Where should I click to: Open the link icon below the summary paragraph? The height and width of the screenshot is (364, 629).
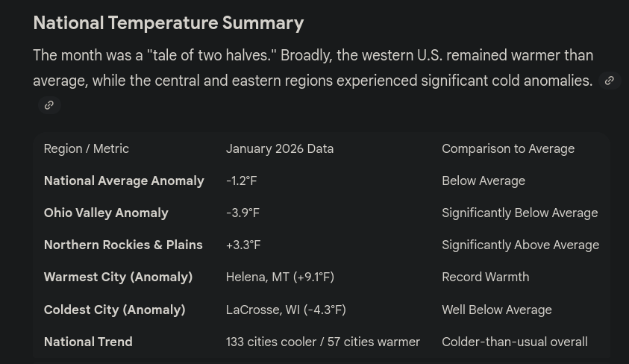point(49,105)
